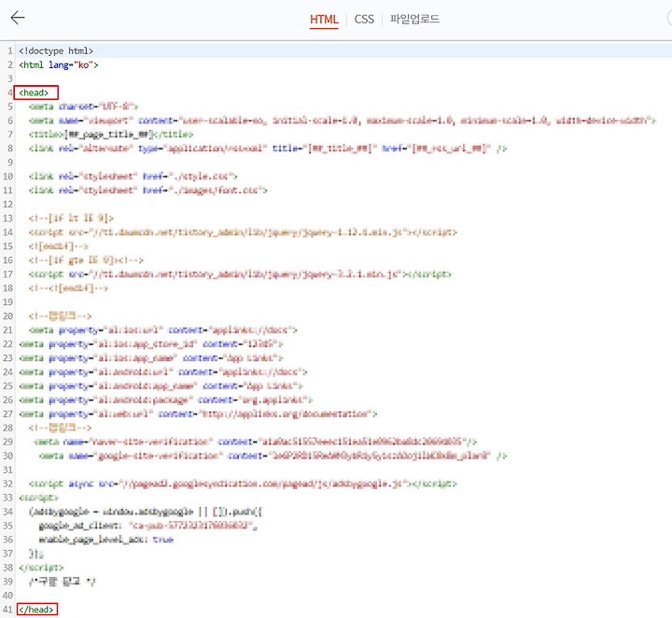Click the <html lang="ko"> code line
Screen dimensions: 672x618
[x=59, y=65]
